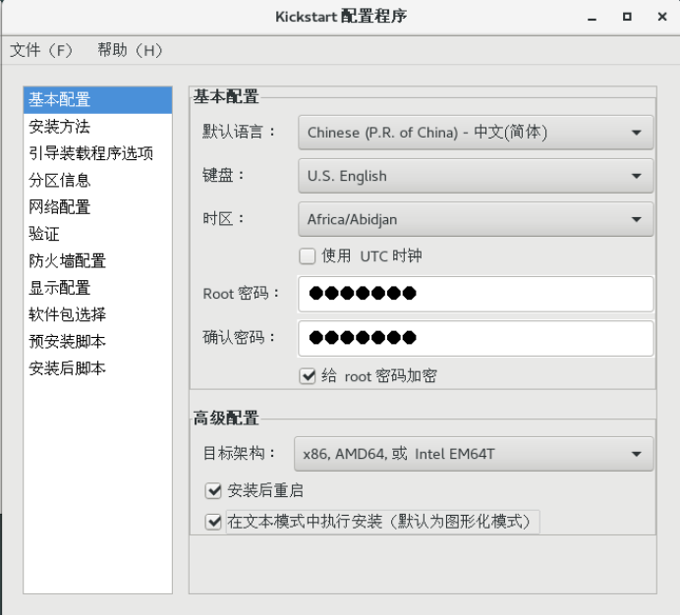
Task: Minimize the Kickstart window
Action: (x=592, y=18)
